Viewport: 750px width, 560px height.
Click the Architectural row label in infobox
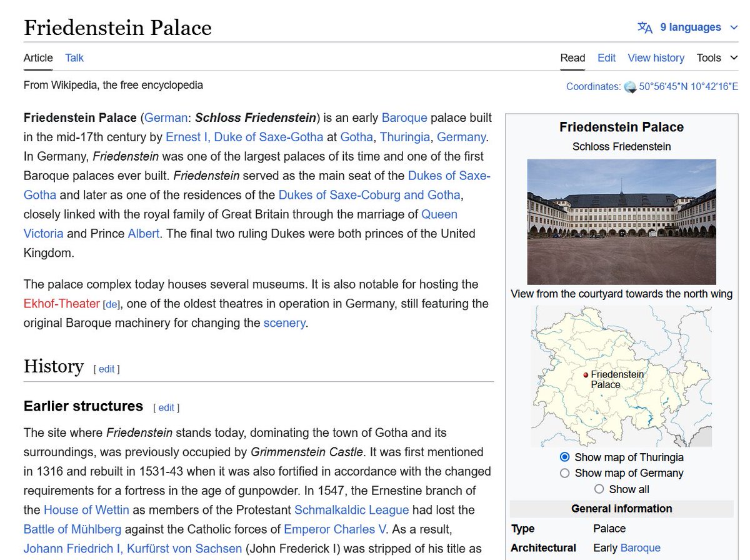[544, 548]
